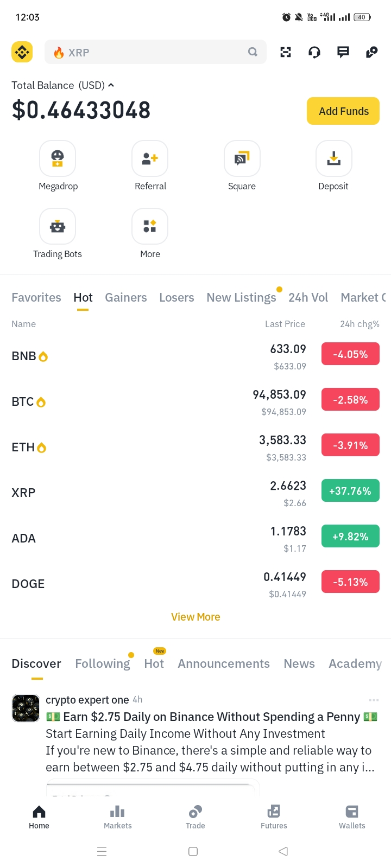Toggle XRP +37.76% change display
The height and width of the screenshot is (868, 391).
[x=350, y=491]
